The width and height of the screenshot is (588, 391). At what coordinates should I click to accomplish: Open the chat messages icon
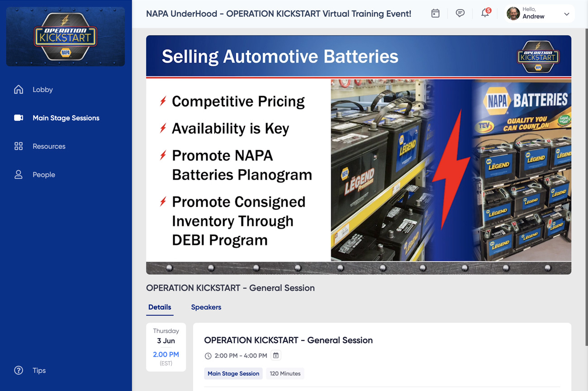click(460, 14)
